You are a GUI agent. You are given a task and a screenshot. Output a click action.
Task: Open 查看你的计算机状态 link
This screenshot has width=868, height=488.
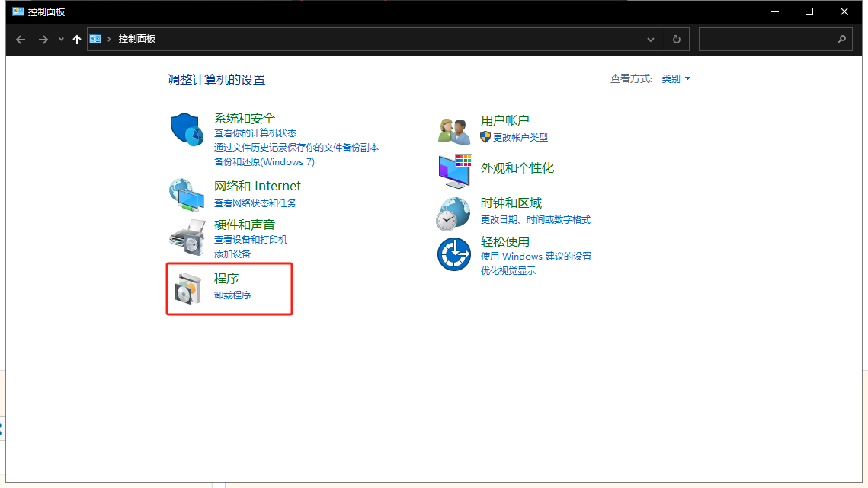pyautogui.click(x=255, y=132)
